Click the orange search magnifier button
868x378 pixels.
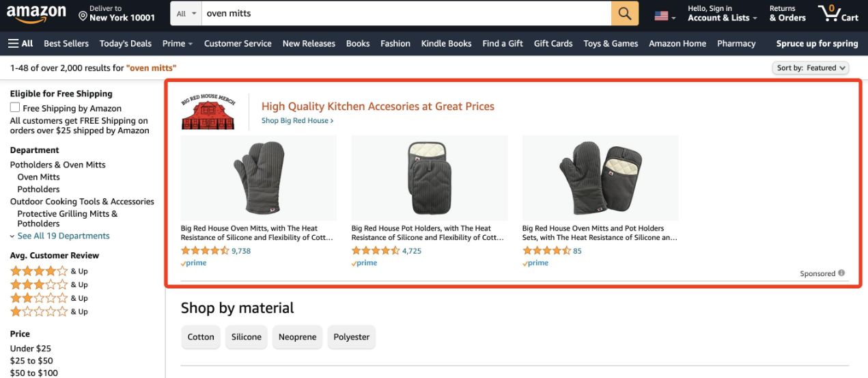624,14
